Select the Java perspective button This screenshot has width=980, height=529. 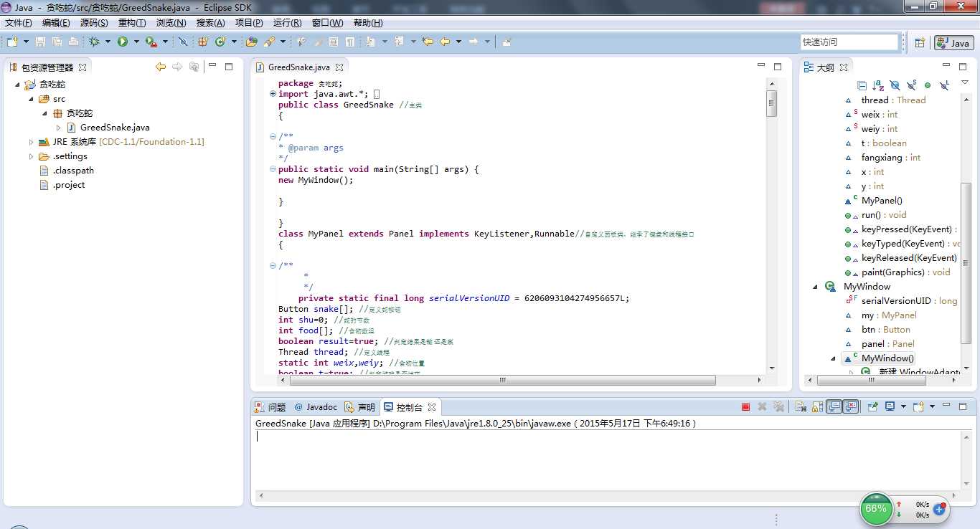(954, 43)
